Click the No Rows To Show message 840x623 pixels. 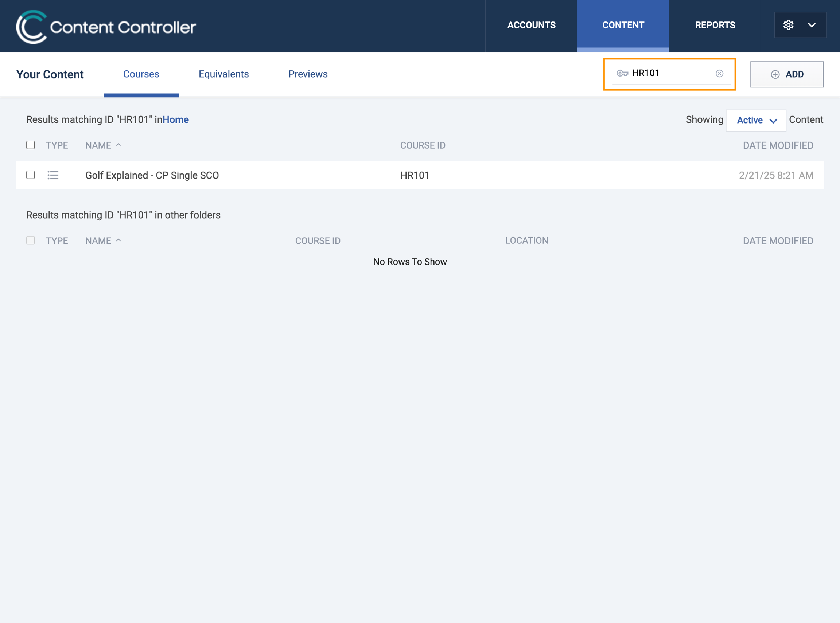(410, 262)
